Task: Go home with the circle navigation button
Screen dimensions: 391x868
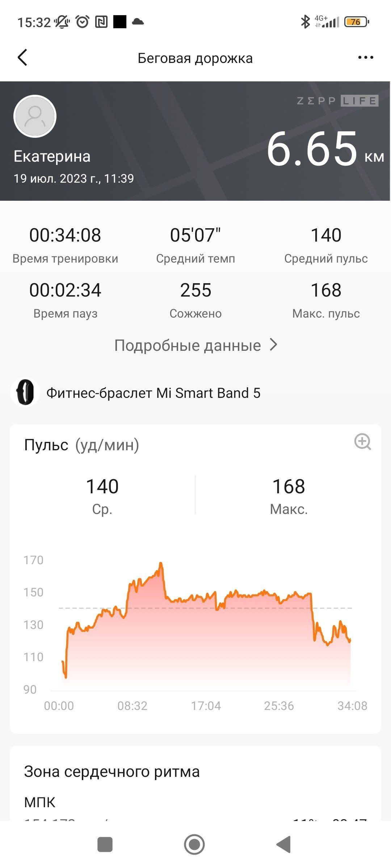Action: 194,844
